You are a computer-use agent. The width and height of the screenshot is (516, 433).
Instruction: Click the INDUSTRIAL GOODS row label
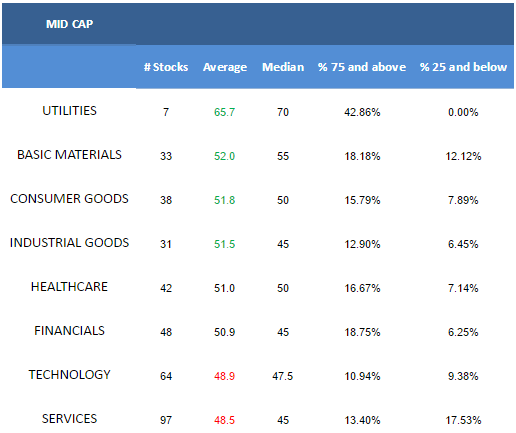tap(69, 243)
